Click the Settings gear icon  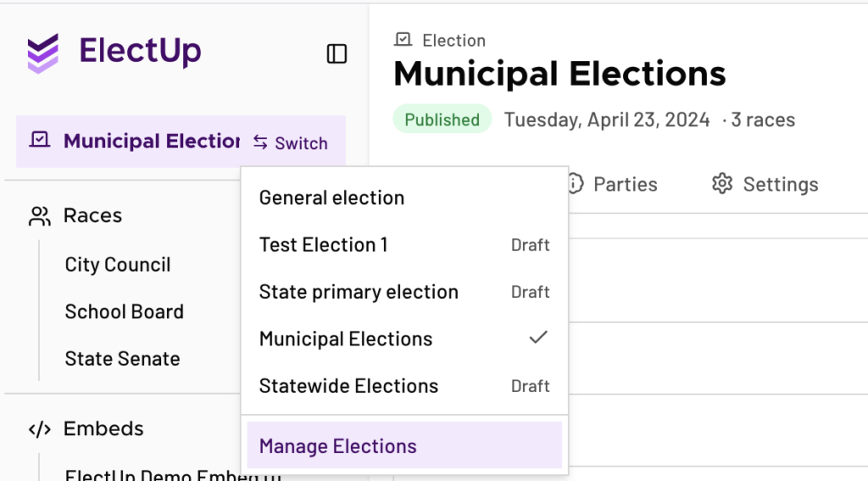(721, 184)
